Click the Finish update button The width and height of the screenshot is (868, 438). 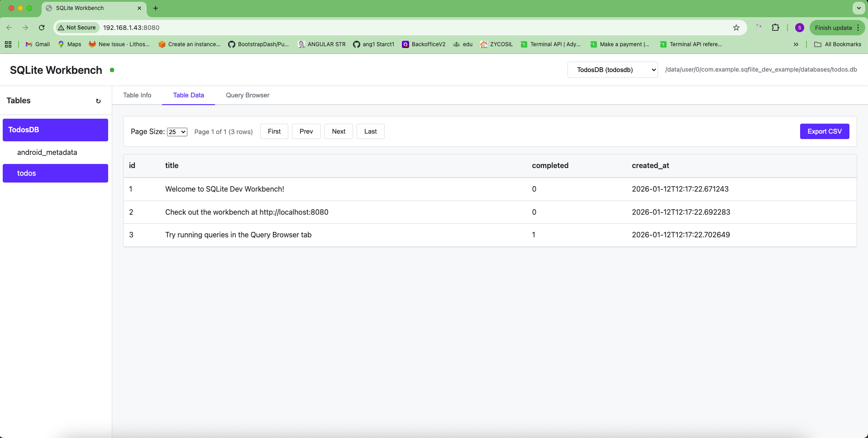833,28
